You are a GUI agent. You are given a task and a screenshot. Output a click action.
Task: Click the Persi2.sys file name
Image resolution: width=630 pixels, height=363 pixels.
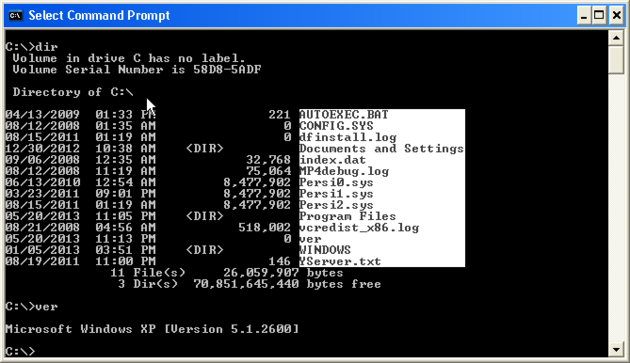[x=336, y=205]
